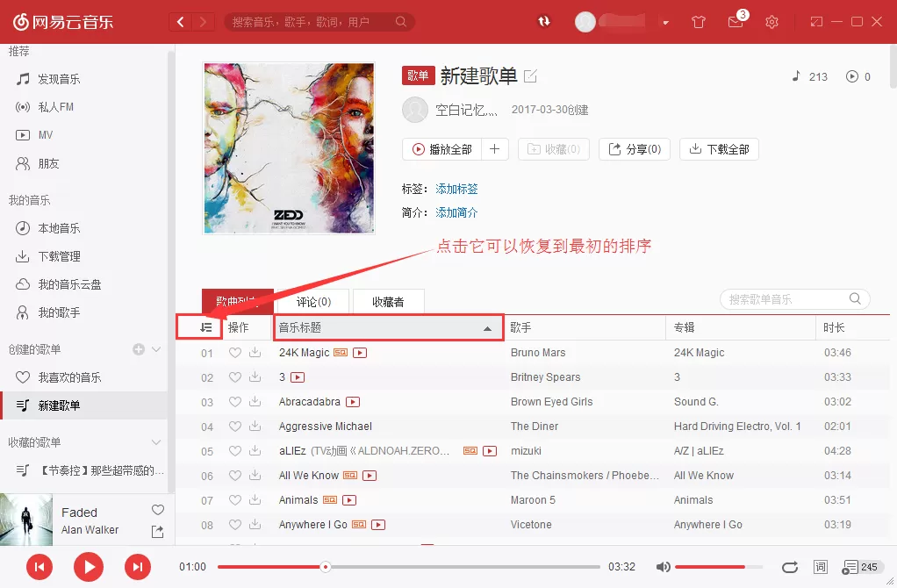
Task: Like the song All We Know
Action: point(234,476)
